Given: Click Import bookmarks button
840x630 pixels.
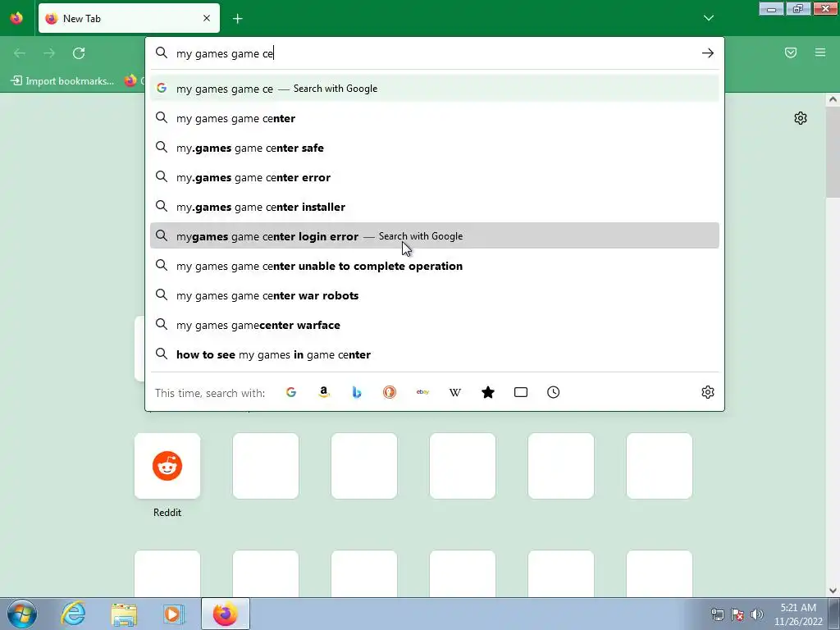Looking at the screenshot, I should point(62,81).
